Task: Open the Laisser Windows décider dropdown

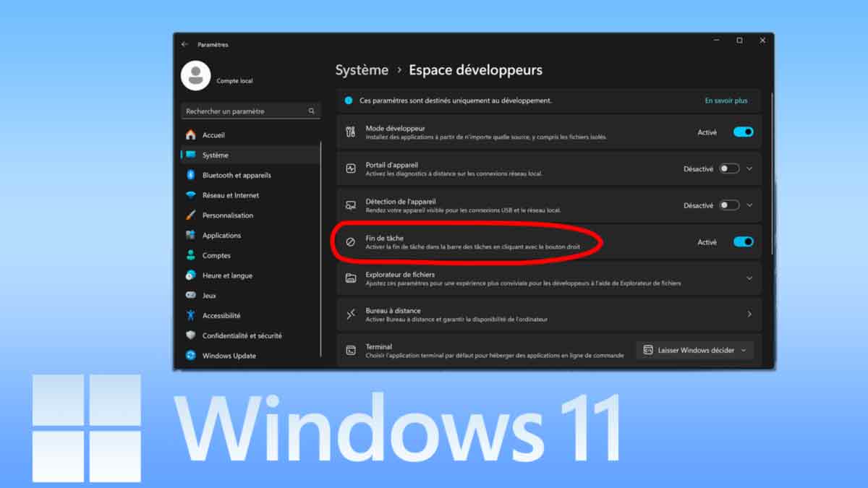Action: pos(695,350)
